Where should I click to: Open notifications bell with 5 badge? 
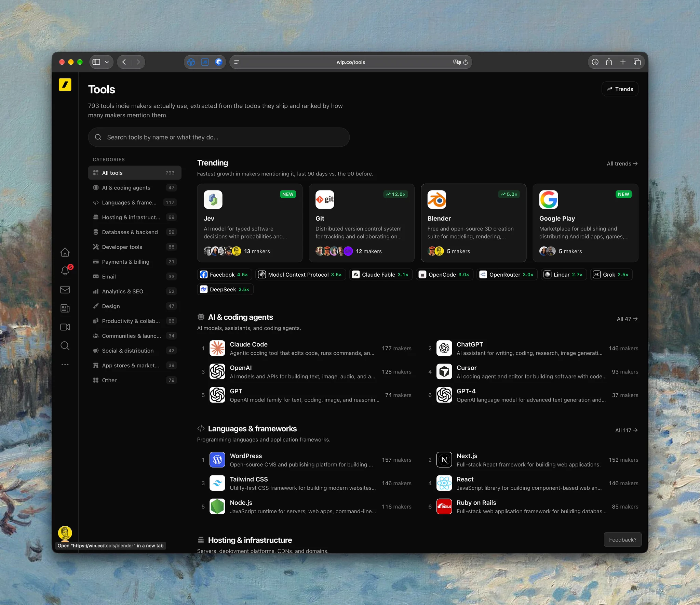click(x=65, y=271)
